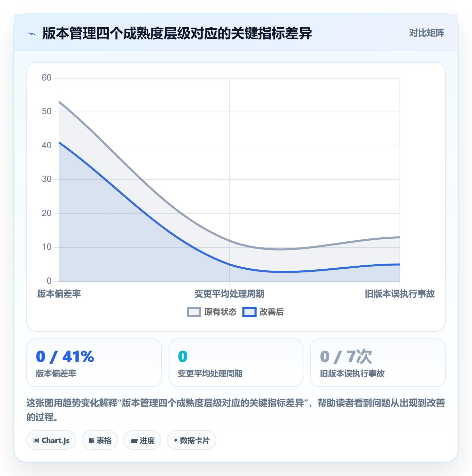Click the 原有状态 legend label

point(220,312)
